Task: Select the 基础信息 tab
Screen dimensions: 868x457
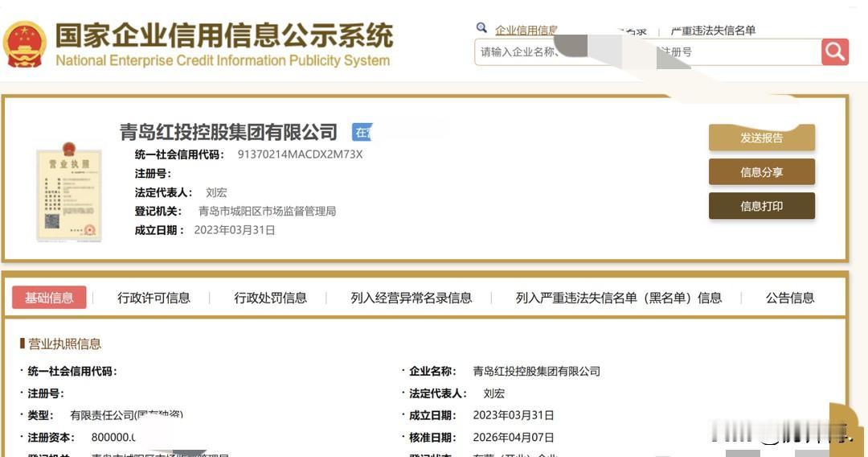Action: pyautogui.click(x=49, y=298)
